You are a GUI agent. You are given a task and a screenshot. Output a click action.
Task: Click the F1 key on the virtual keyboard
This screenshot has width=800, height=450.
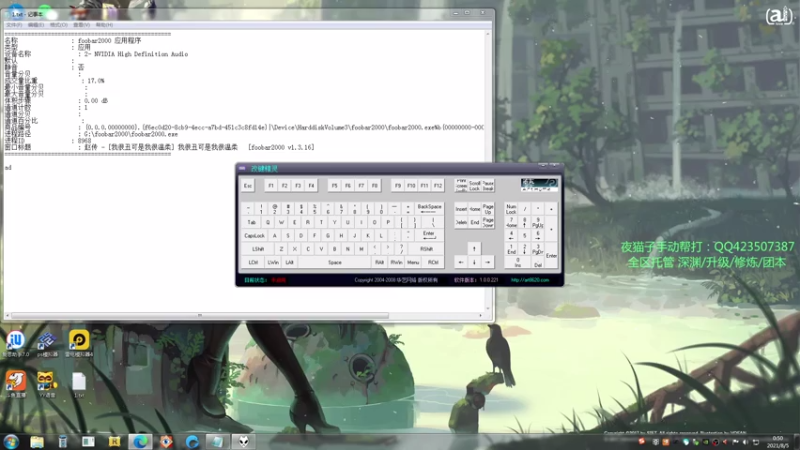click(x=271, y=186)
